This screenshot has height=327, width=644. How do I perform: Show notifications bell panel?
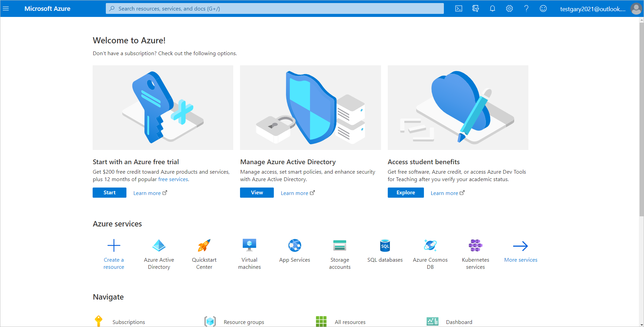coord(492,8)
